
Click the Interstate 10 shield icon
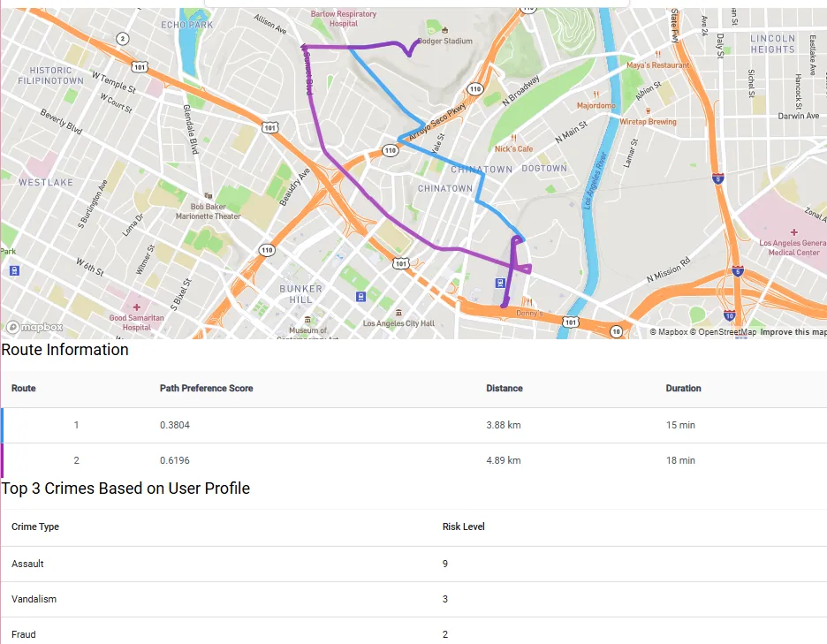[x=729, y=316]
